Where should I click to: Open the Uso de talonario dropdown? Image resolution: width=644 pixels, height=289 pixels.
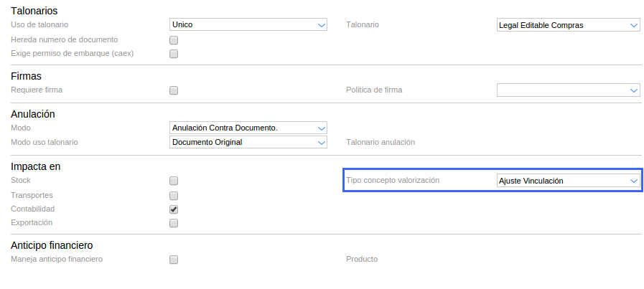pyautogui.click(x=248, y=25)
